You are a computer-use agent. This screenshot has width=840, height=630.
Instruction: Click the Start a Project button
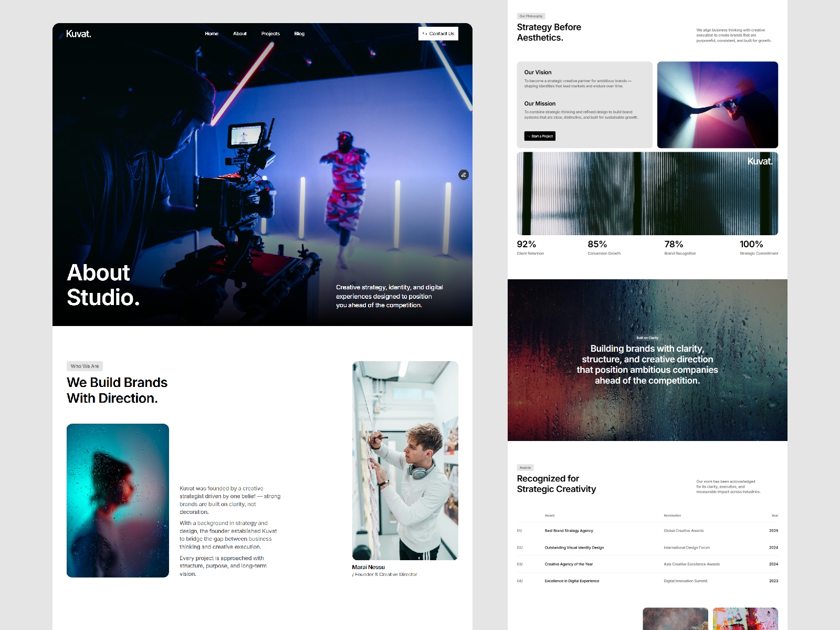[540, 136]
